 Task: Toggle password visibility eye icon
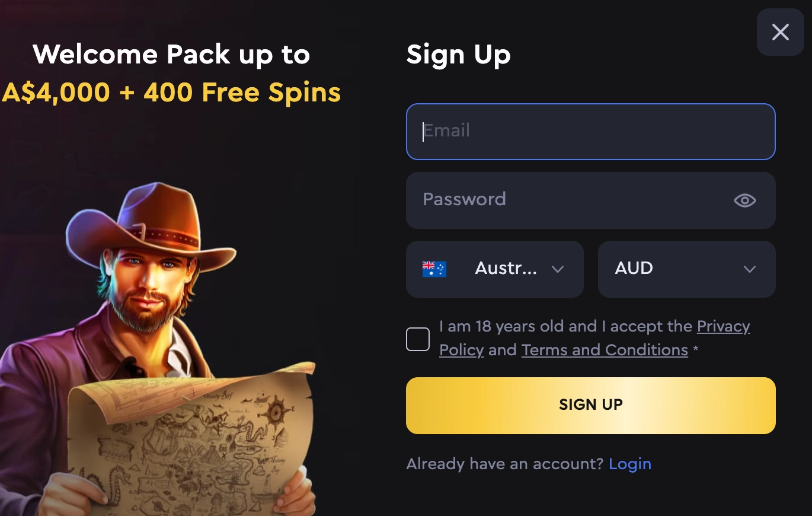[x=744, y=200]
